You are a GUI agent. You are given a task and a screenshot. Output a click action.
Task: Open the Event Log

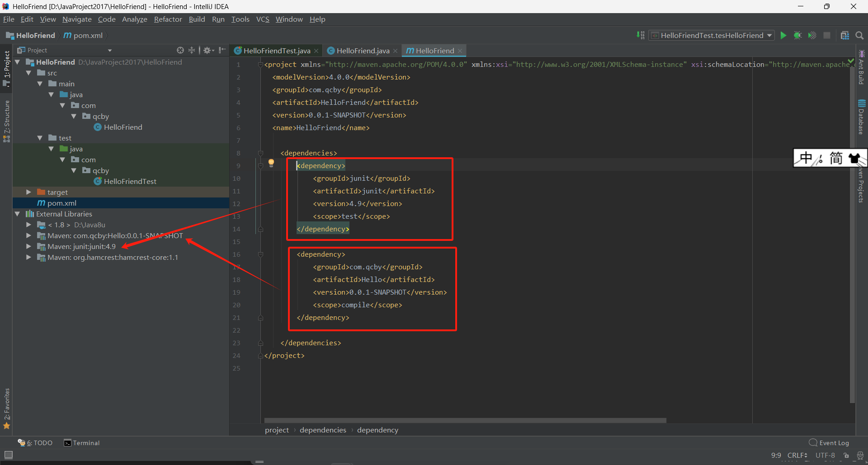click(x=829, y=443)
